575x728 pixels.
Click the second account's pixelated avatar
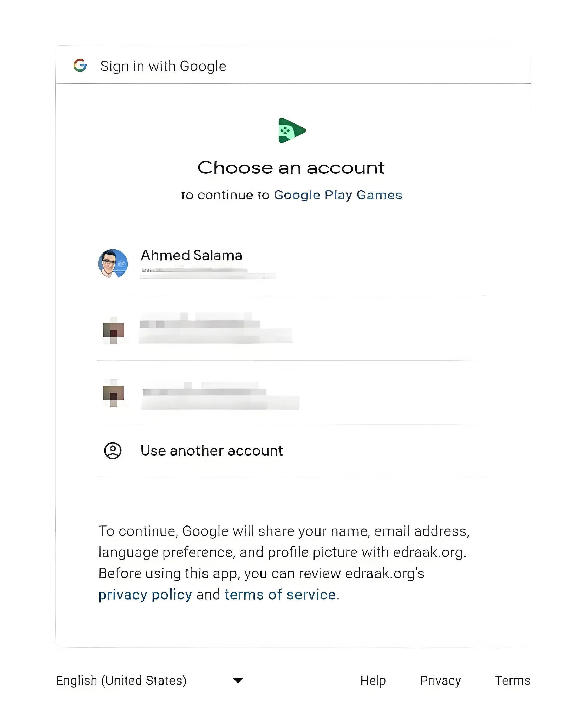point(113,330)
